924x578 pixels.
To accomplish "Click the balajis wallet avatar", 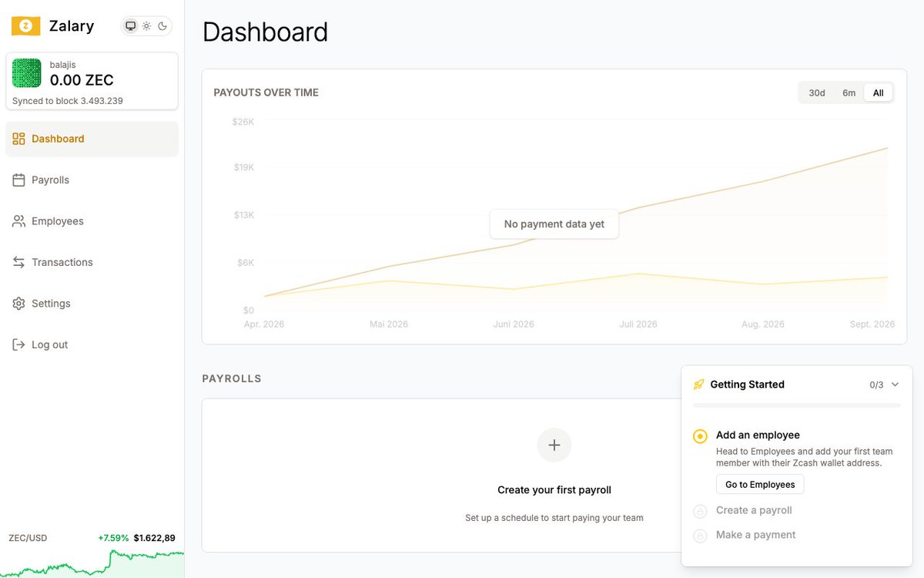I will 27,73.
